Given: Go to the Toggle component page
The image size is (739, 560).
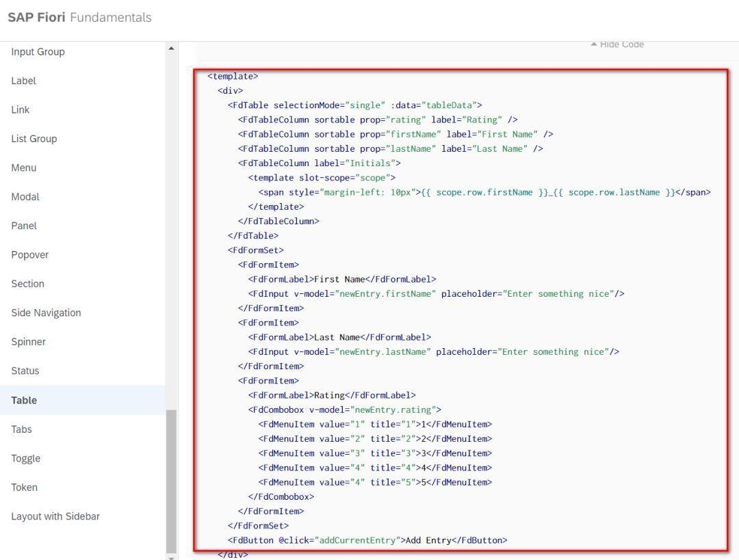Looking at the screenshot, I should (26, 459).
